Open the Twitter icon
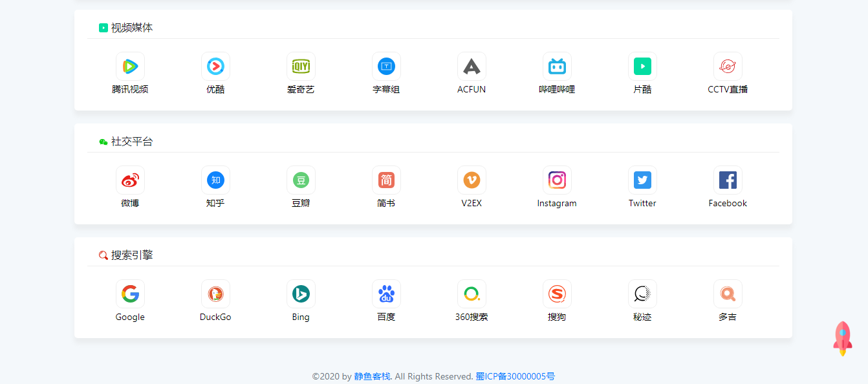This screenshot has width=868, height=384. (x=642, y=180)
